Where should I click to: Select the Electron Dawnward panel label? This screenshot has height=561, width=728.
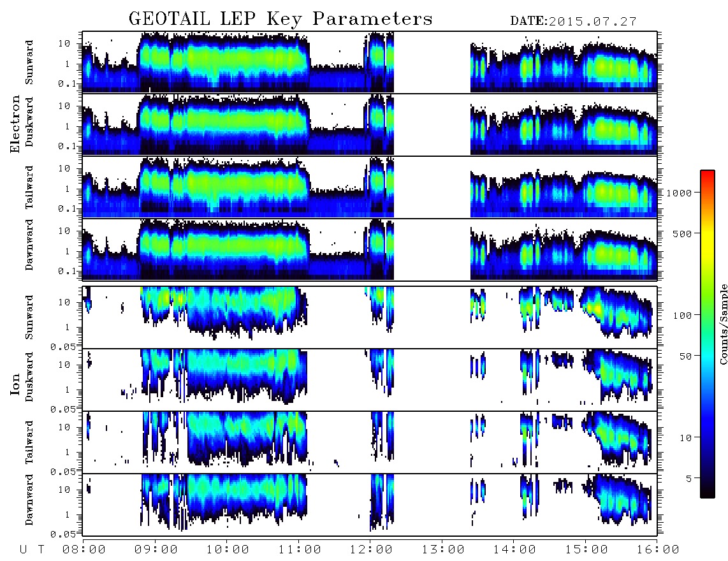pos(29,245)
